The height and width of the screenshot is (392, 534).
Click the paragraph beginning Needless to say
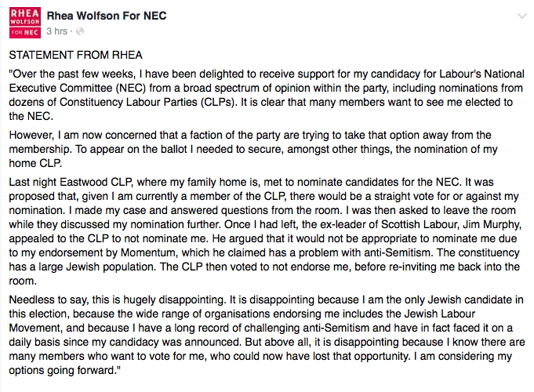[267, 335]
